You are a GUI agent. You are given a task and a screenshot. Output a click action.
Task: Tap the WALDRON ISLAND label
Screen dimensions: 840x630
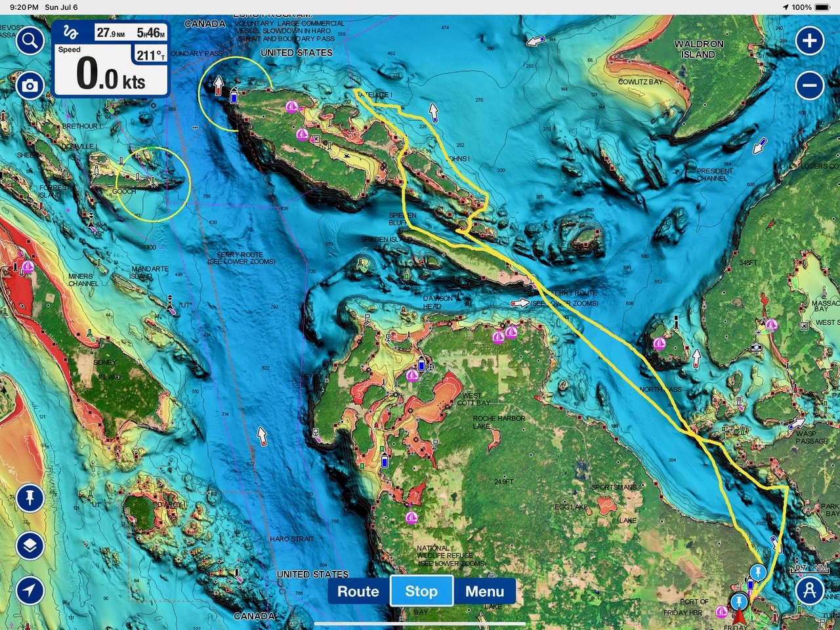click(x=698, y=49)
